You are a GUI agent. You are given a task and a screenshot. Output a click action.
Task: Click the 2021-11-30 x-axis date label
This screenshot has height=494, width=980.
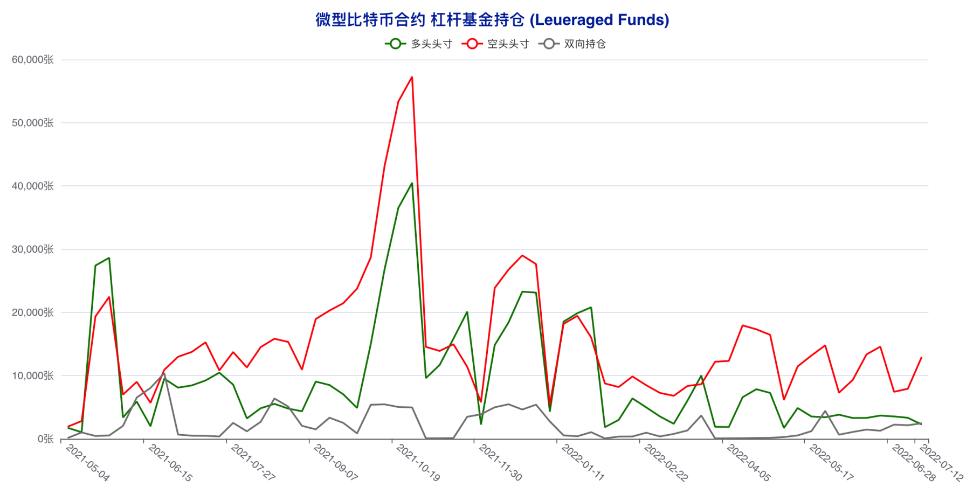tap(500, 463)
